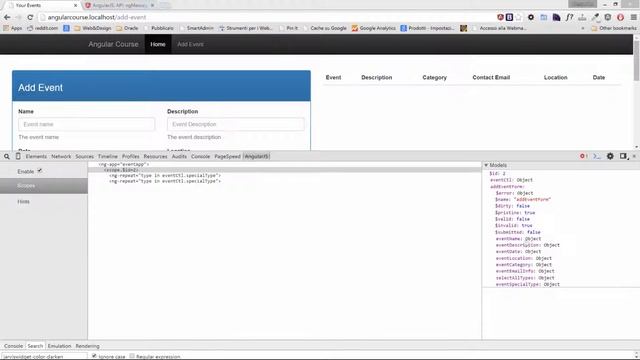Switch to the Profiles DevTools tab
The width and height of the screenshot is (640, 360).
pyautogui.click(x=131, y=156)
